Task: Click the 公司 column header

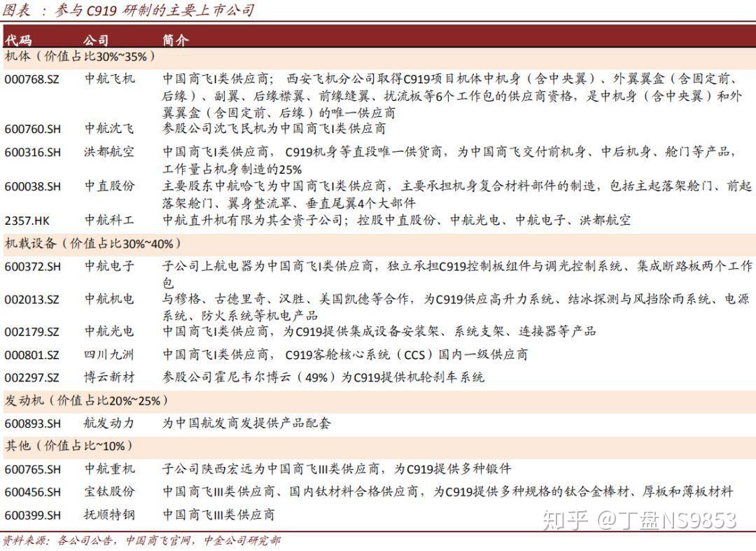Action: click(95, 39)
